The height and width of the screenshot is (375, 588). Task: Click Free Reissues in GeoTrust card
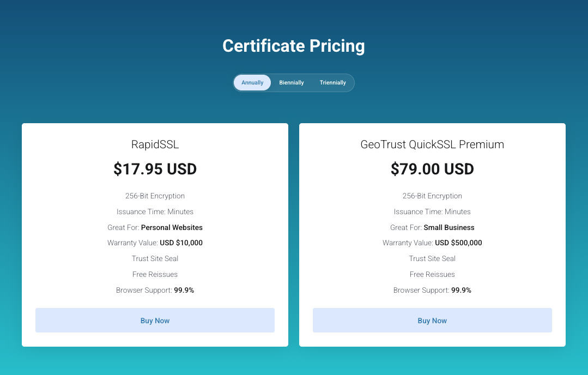pos(432,275)
